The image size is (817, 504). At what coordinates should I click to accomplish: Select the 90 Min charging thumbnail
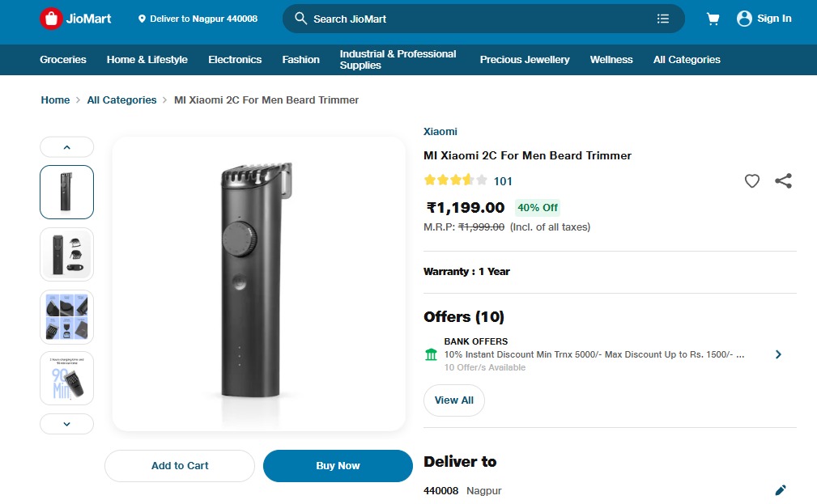pos(66,378)
